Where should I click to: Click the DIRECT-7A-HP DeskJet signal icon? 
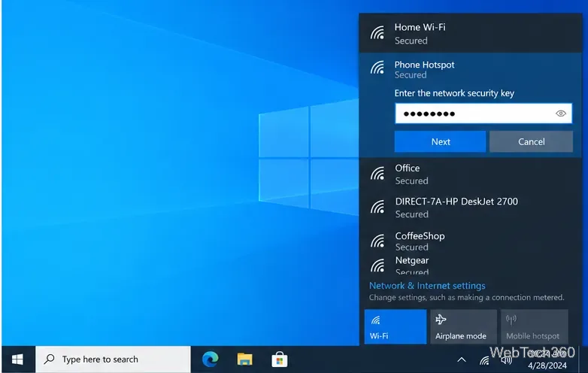pyautogui.click(x=377, y=207)
